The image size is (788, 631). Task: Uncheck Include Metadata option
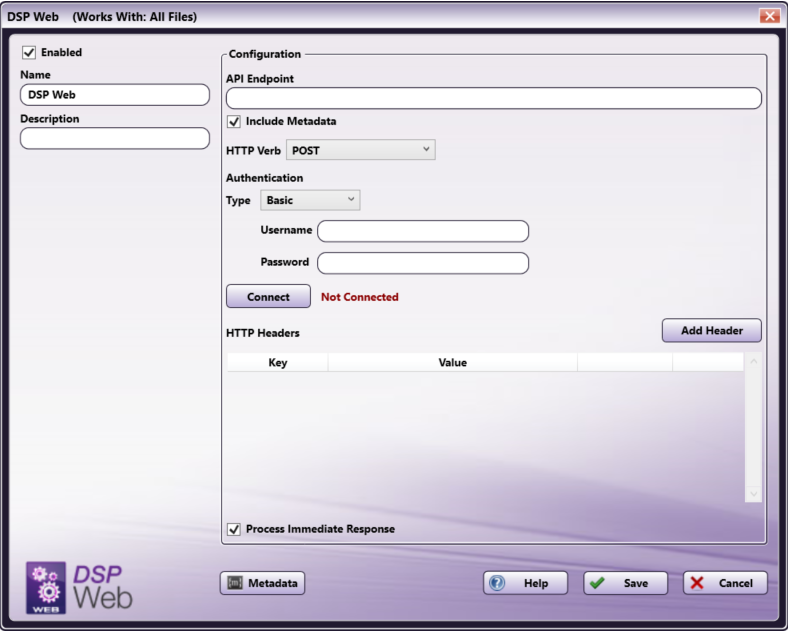(235, 122)
